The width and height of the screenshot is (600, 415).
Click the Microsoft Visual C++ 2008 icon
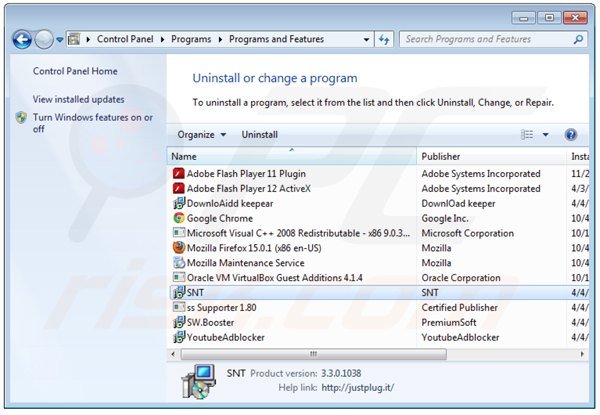tap(179, 233)
